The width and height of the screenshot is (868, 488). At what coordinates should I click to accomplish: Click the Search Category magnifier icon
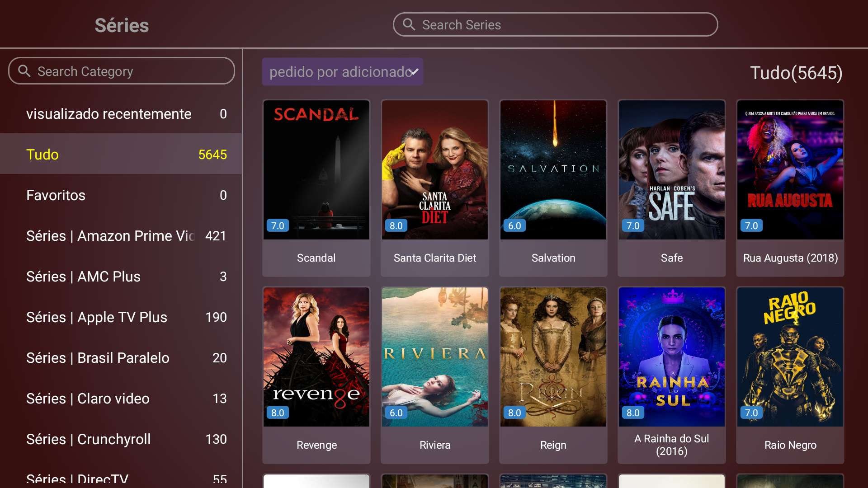pos(24,71)
